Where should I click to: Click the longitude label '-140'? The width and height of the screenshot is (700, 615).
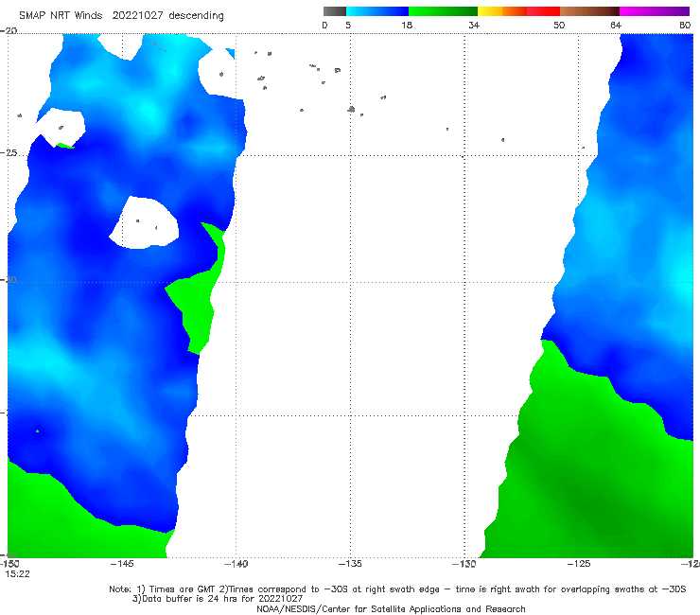point(236,564)
